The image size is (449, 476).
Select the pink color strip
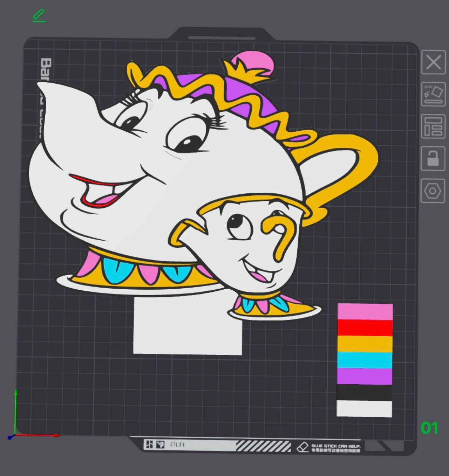pos(365,312)
